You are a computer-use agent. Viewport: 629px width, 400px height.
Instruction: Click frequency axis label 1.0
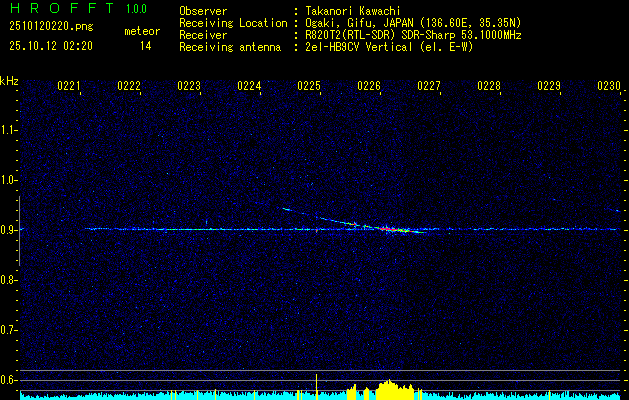[x=8, y=181]
